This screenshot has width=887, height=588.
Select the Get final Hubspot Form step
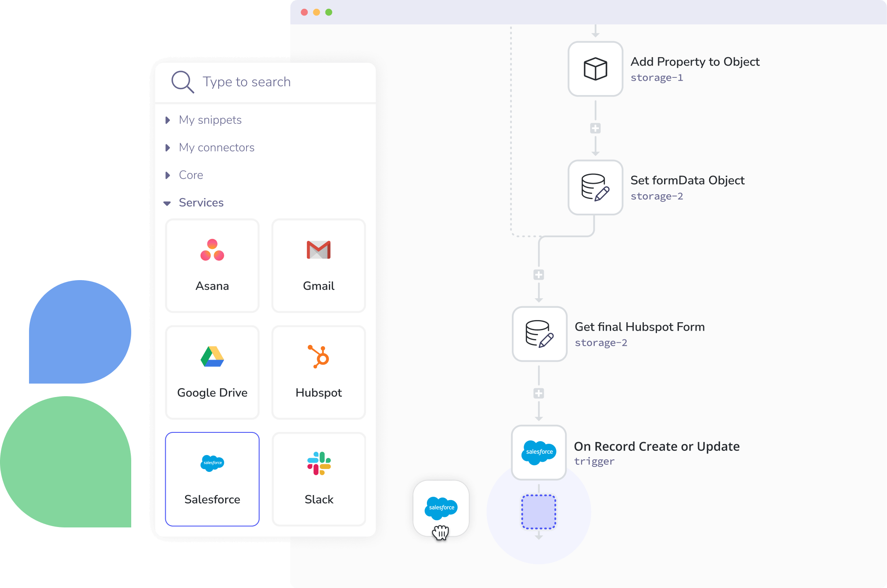click(539, 334)
